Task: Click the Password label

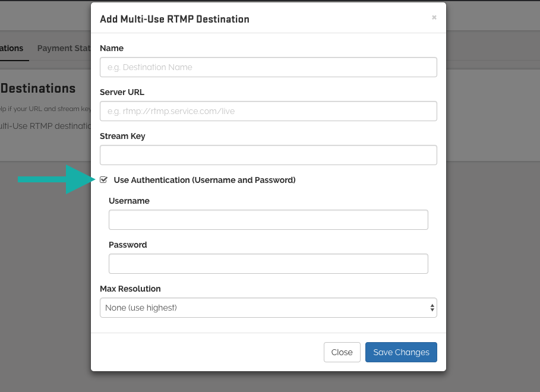Action: [128, 245]
